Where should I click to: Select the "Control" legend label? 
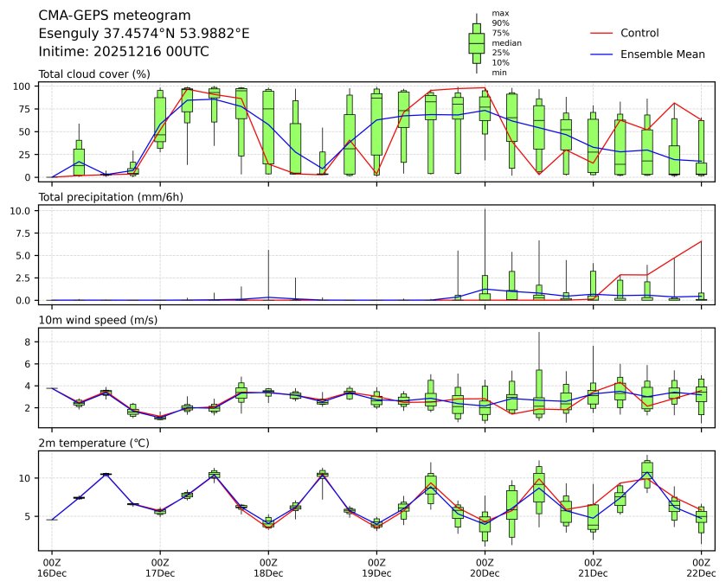point(639,33)
